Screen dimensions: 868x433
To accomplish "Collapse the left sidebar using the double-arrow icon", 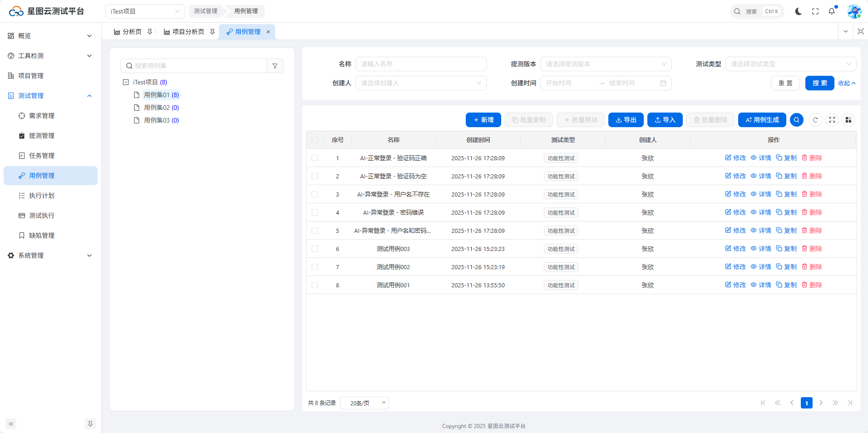I will [x=11, y=424].
